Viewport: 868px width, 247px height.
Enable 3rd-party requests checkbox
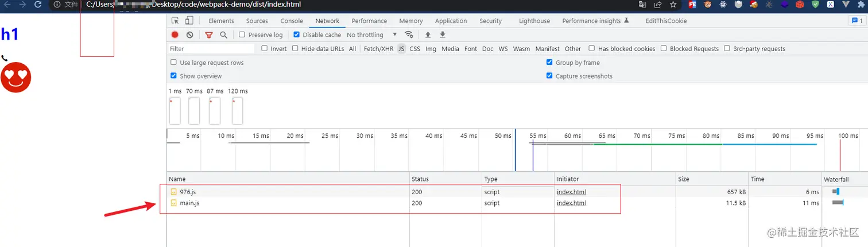(727, 49)
